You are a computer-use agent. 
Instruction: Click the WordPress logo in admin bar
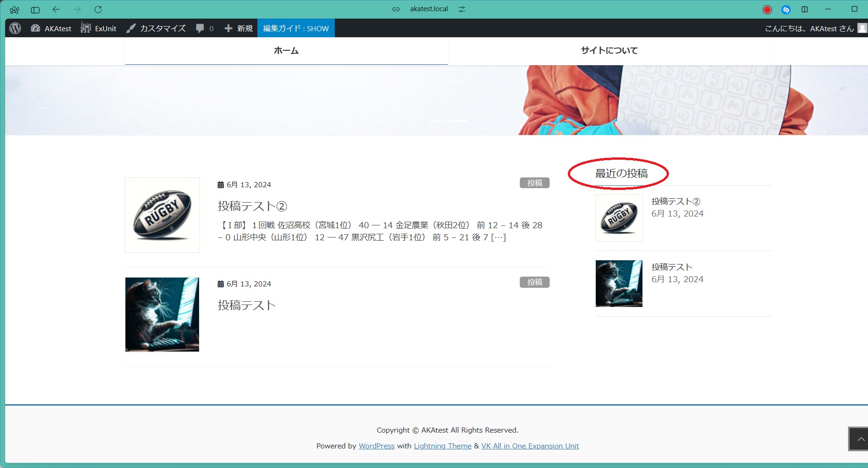(x=15, y=28)
